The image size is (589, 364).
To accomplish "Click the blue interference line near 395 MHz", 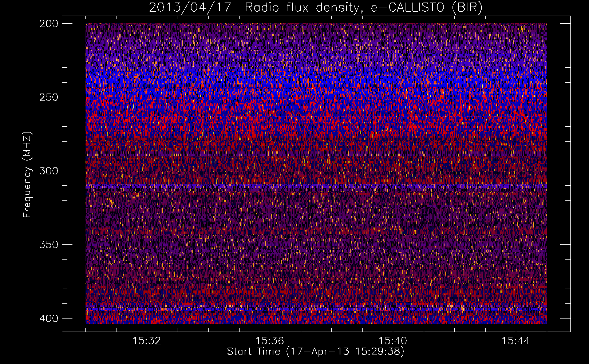I will 316,310.
